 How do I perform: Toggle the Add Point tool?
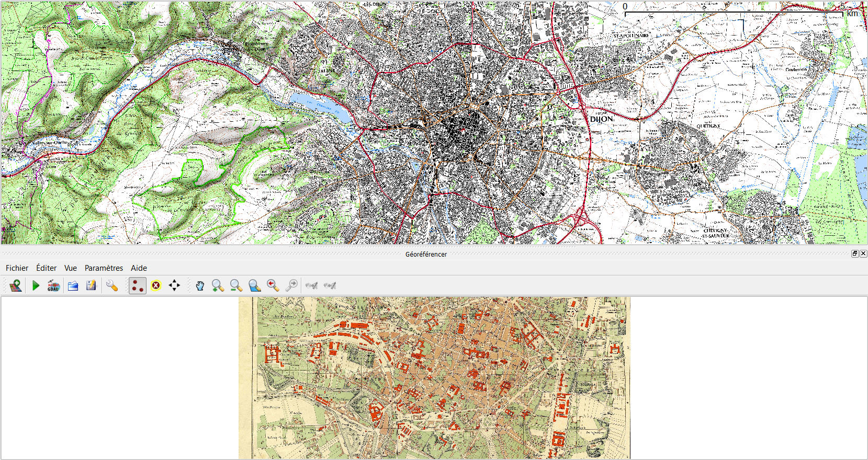point(137,285)
